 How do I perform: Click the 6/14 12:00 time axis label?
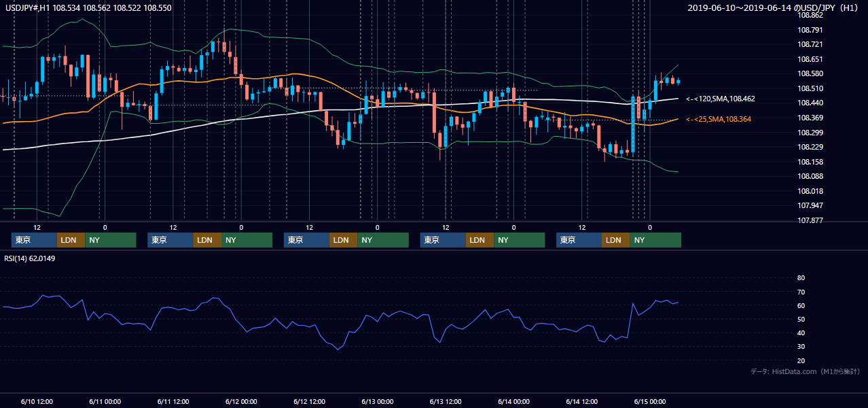coord(582,401)
